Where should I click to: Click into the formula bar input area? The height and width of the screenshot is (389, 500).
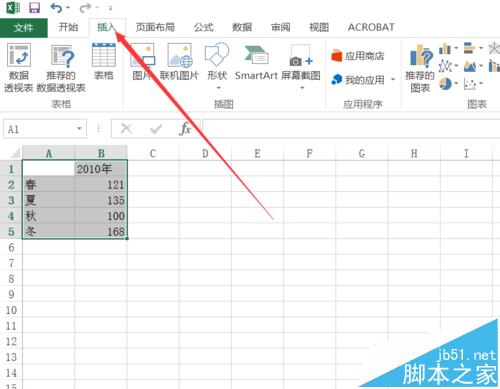point(351,128)
